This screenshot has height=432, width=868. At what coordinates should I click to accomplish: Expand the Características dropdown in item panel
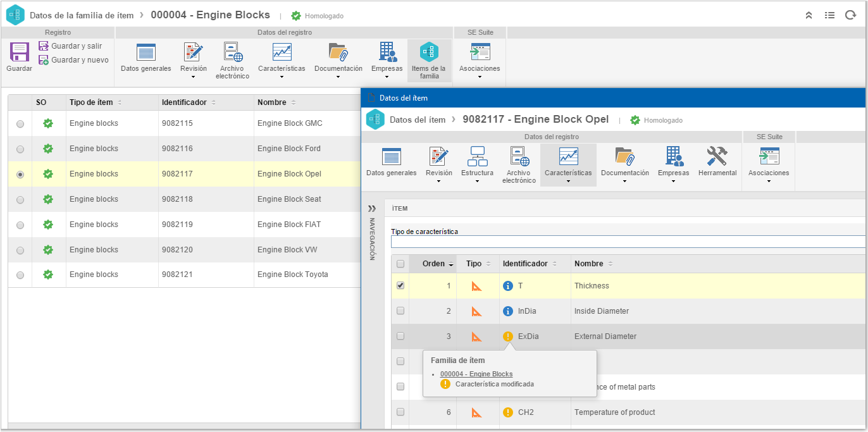point(568,182)
